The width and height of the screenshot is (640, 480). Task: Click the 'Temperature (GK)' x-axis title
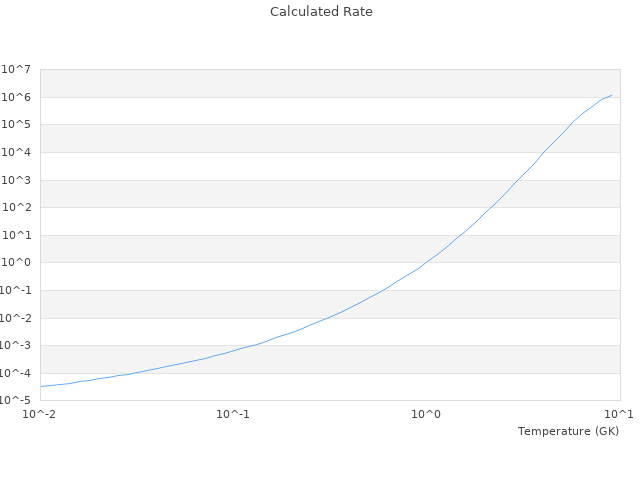[x=568, y=431]
